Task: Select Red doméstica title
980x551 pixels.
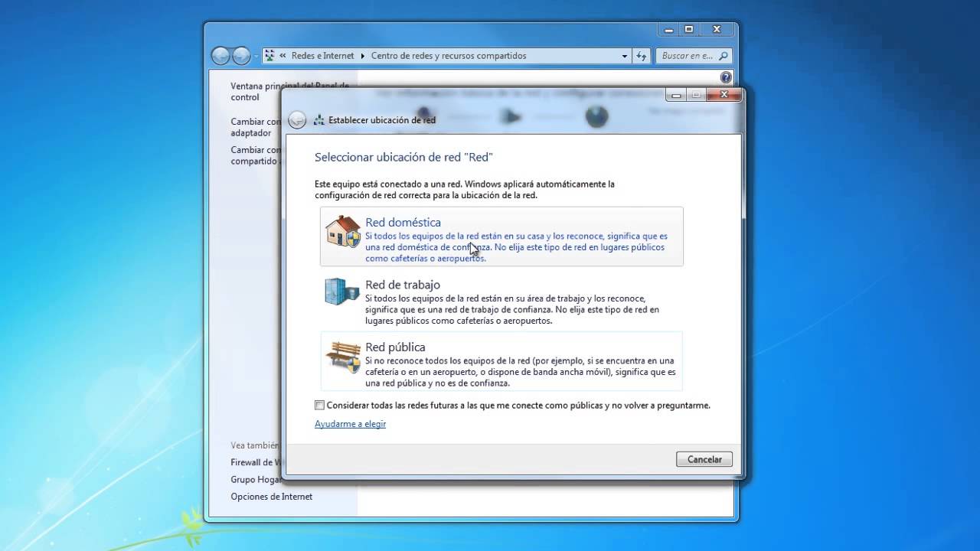Action: click(403, 222)
